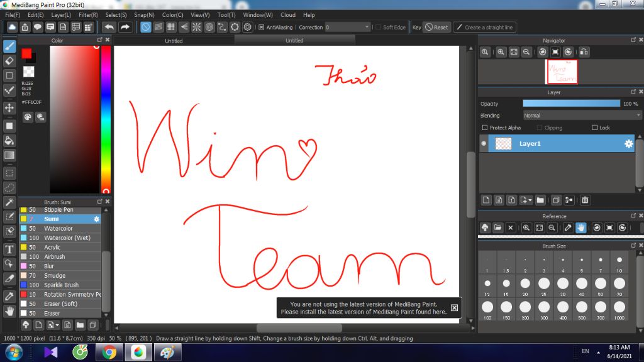The image size is (644, 362).
Task: Open the Cloud menu
Action: tap(288, 15)
